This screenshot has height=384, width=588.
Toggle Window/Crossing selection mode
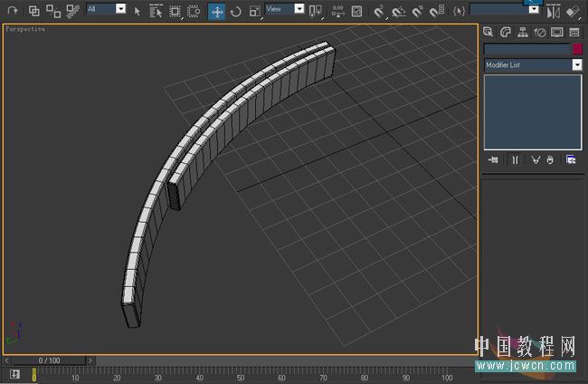[x=194, y=12]
